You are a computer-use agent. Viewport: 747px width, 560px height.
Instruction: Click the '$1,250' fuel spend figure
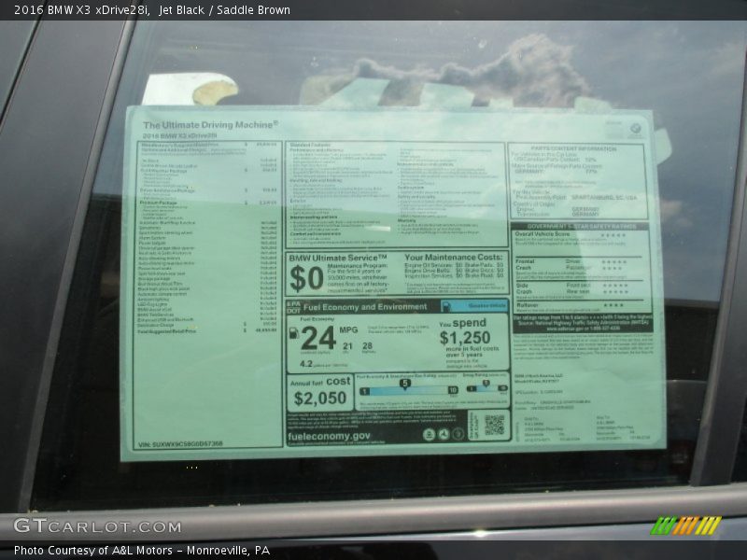click(465, 338)
